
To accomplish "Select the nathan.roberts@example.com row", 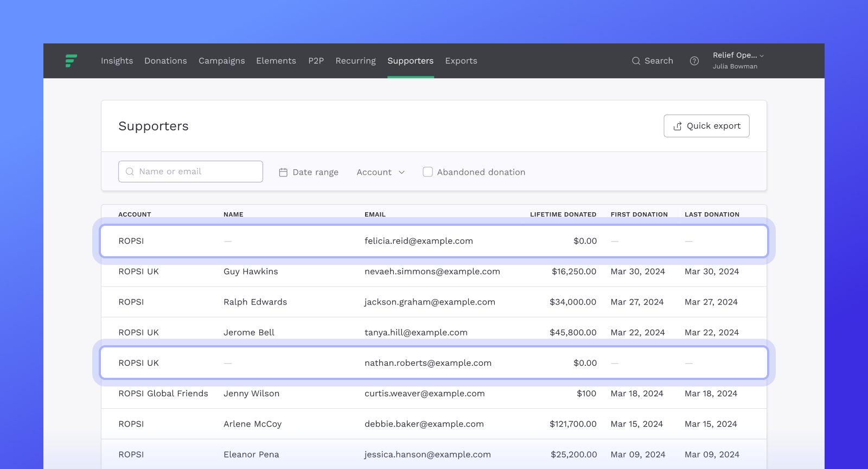I will click(x=427, y=363).
